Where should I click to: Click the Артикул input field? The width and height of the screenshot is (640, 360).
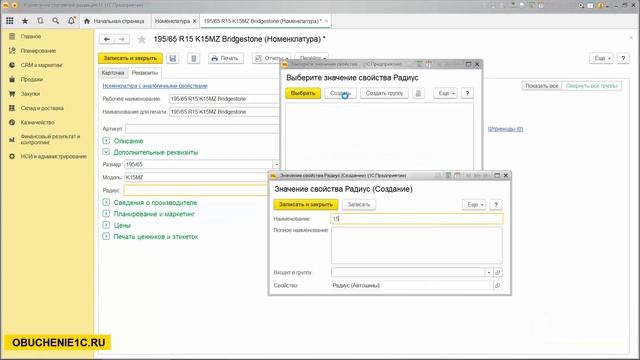[202, 129]
